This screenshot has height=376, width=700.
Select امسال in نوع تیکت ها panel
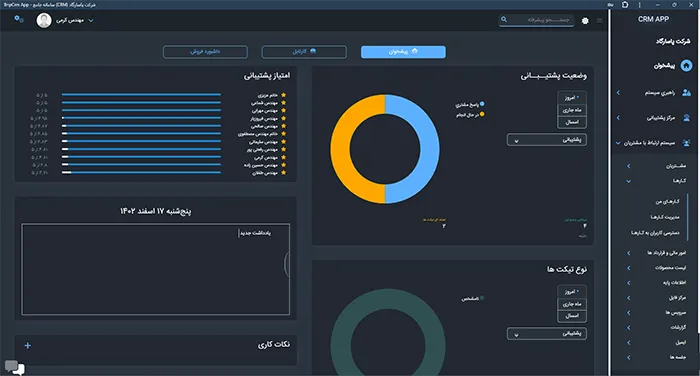tap(572, 316)
